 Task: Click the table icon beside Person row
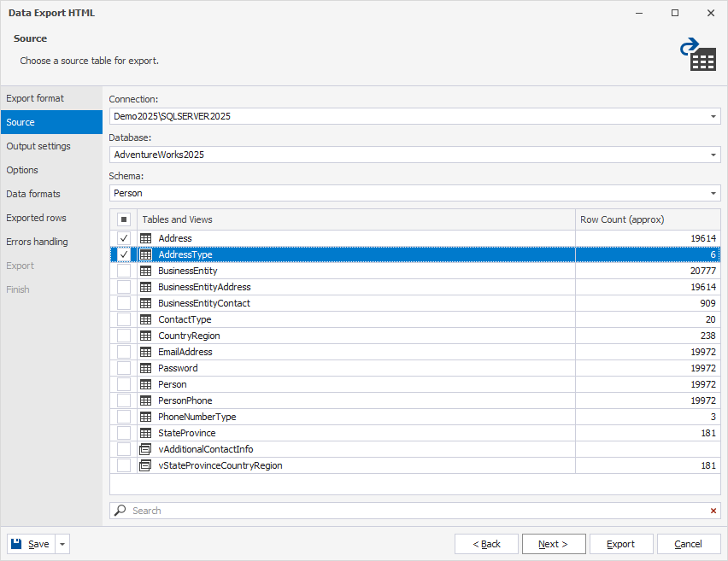tap(146, 384)
